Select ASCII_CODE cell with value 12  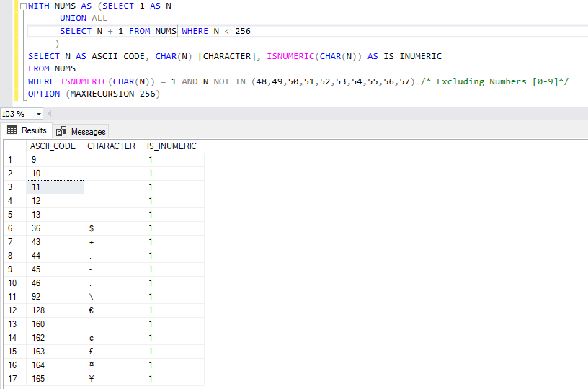point(55,201)
